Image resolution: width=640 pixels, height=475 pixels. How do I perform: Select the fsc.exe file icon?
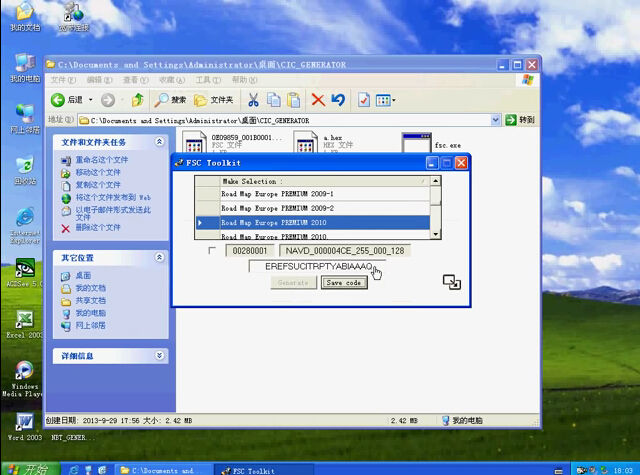point(416,142)
